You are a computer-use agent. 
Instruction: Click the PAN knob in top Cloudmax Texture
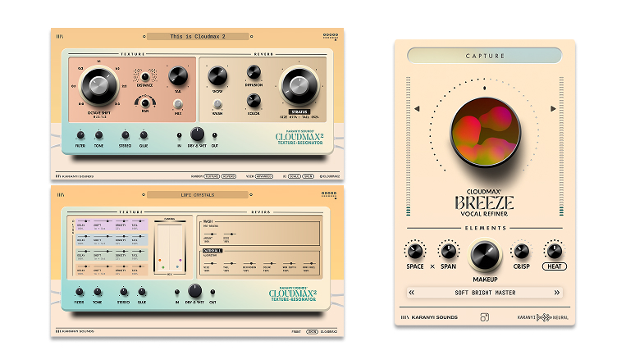pyautogui.click(x=145, y=102)
